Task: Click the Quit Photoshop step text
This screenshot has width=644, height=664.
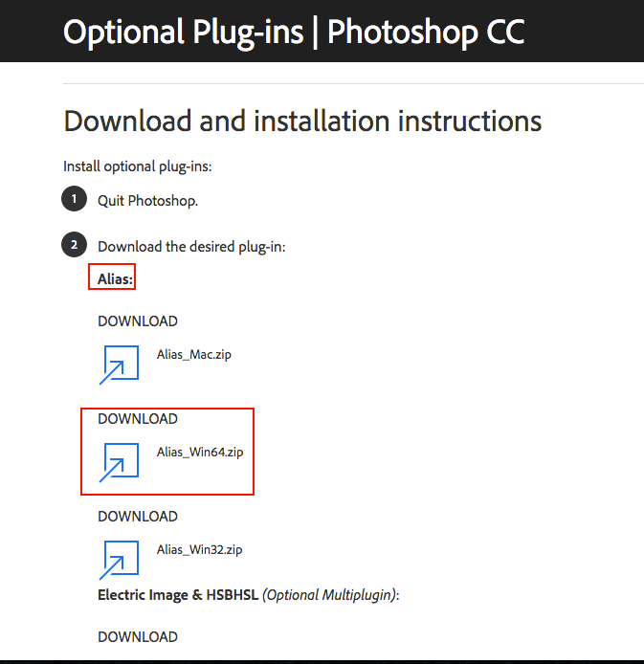Action: point(148,201)
